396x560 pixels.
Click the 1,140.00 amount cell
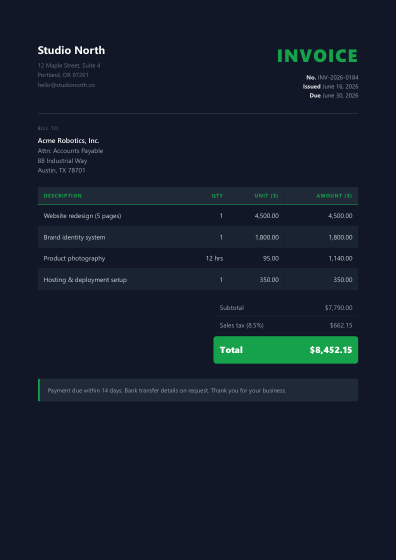coord(341,259)
